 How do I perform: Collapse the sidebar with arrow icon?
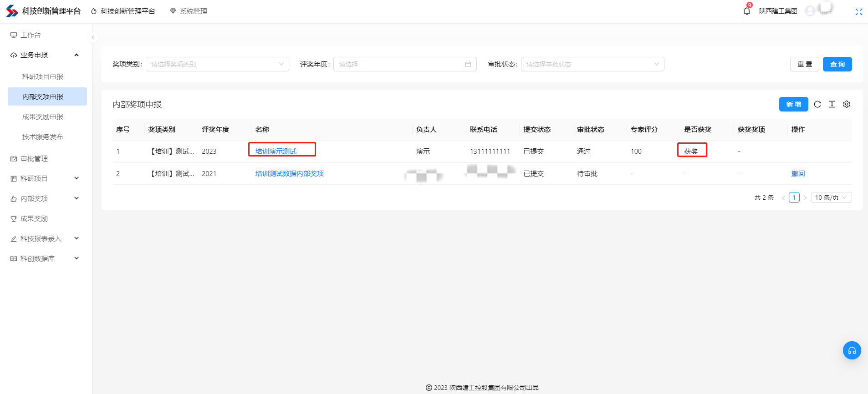point(93,37)
